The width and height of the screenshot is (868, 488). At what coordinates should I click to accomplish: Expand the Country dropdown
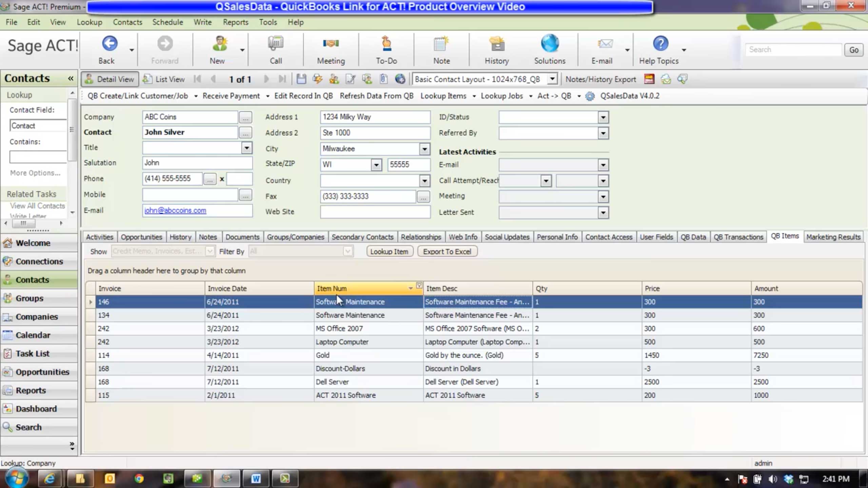(x=425, y=181)
